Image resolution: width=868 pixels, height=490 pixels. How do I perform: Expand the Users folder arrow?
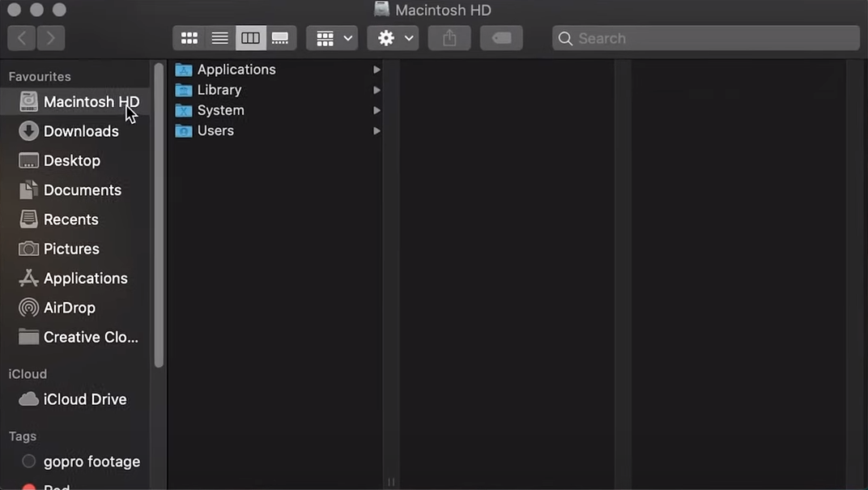[x=377, y=131]
